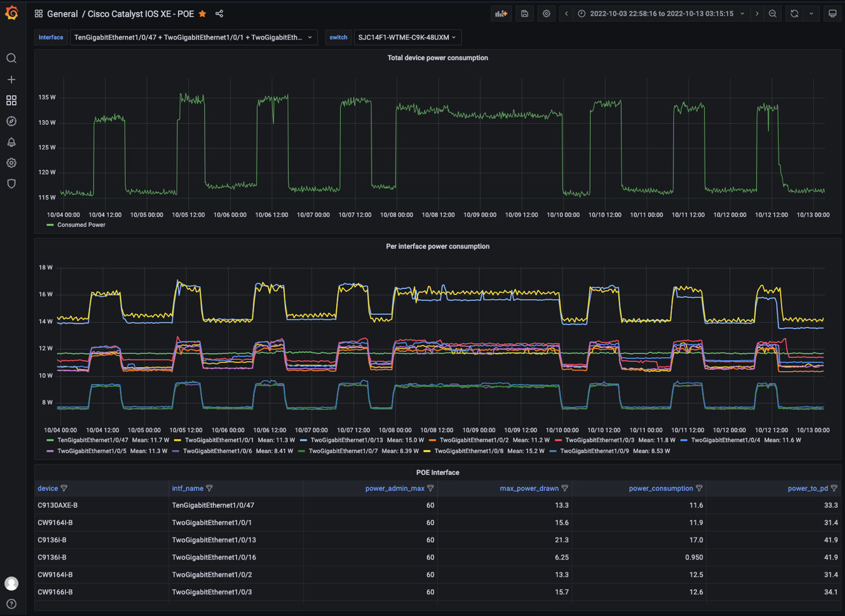Sort table by intf_name column header

tap(187, 489)
